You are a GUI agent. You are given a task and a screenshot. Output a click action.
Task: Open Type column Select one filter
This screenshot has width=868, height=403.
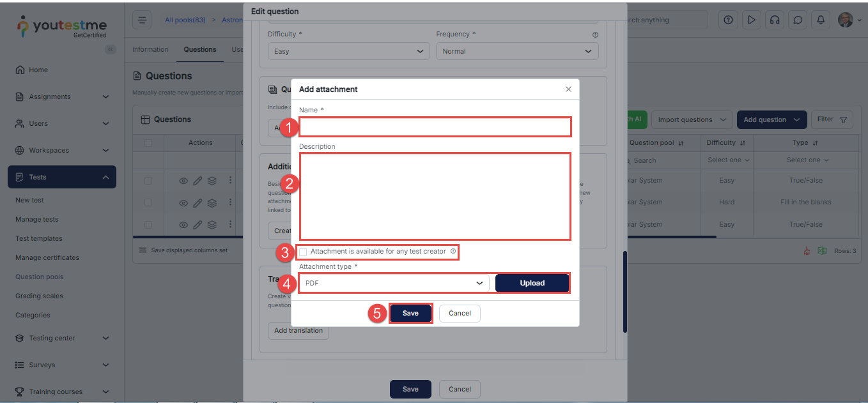[808, 160]
